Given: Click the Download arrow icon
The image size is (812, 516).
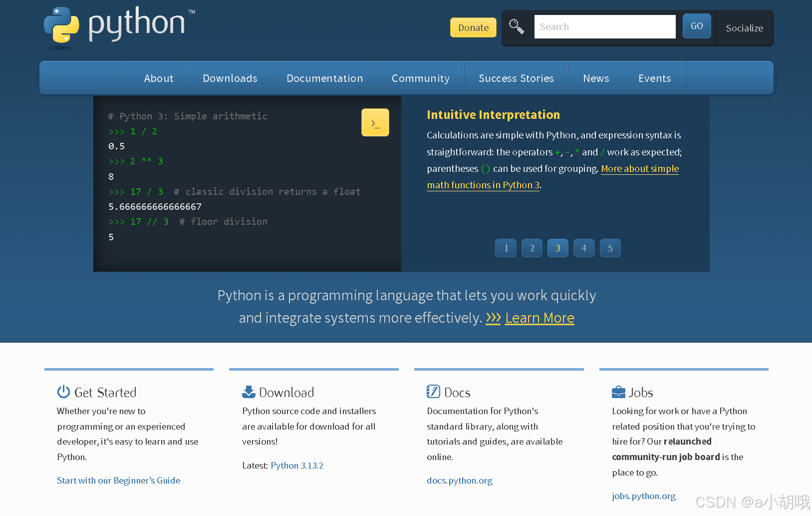Looking at the screenshot, I should pyautogui.click(x=249, y=392).
